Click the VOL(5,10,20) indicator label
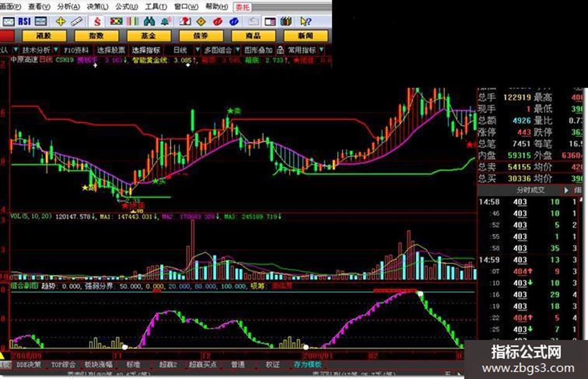The width and height of the screenshot is (588, 379). pyautogui.click(x=31, y=216)
